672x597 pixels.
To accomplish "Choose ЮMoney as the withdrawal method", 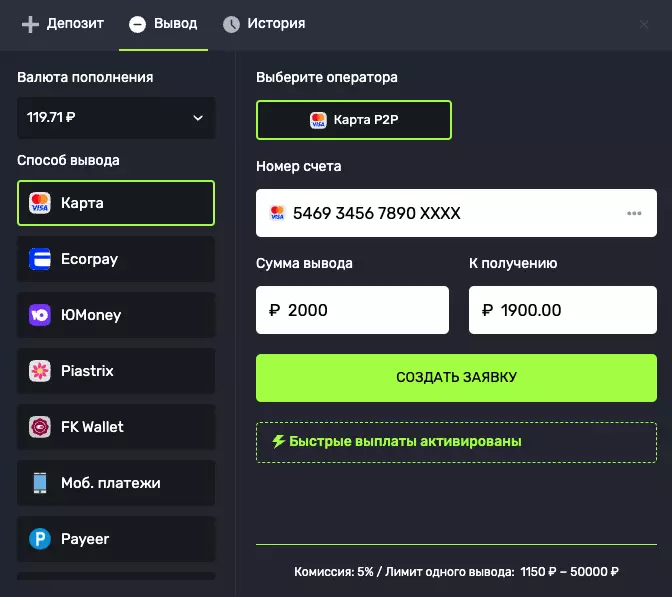I will [x=116, y=315].
